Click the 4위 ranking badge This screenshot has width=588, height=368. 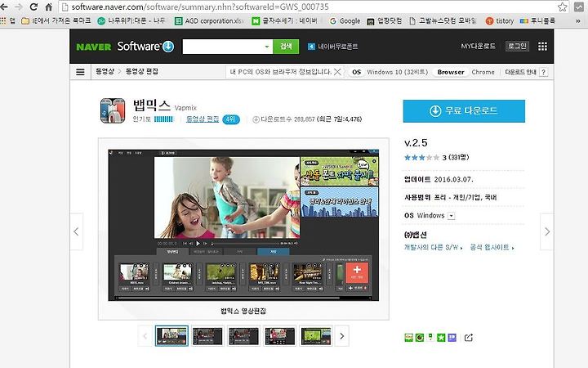pyautogui.click(x=231, y=119)
